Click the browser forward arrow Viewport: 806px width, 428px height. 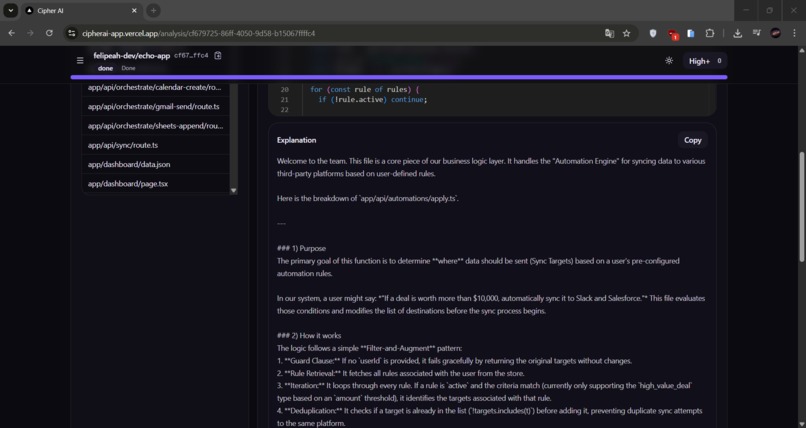(x=30, y=33)
